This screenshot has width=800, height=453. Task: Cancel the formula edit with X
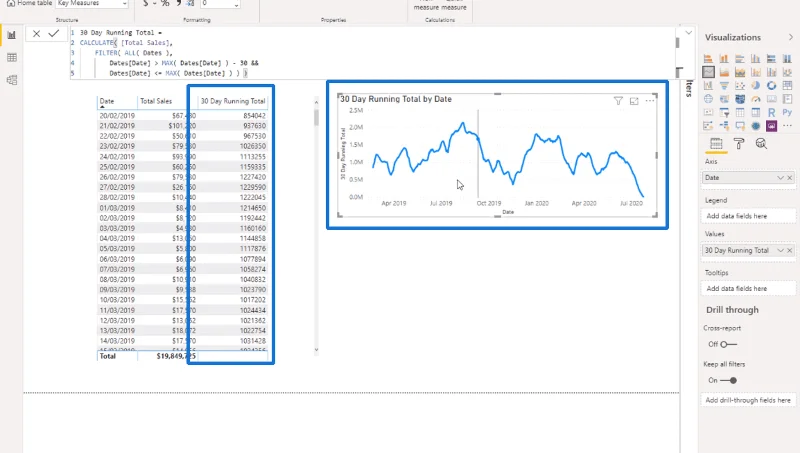(x=36, y=34)
